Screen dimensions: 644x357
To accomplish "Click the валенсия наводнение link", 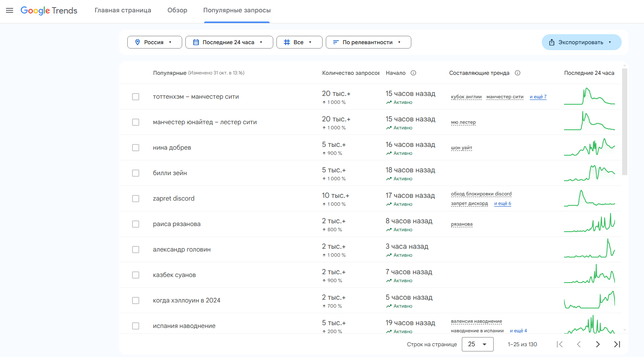I will point(477,321).
